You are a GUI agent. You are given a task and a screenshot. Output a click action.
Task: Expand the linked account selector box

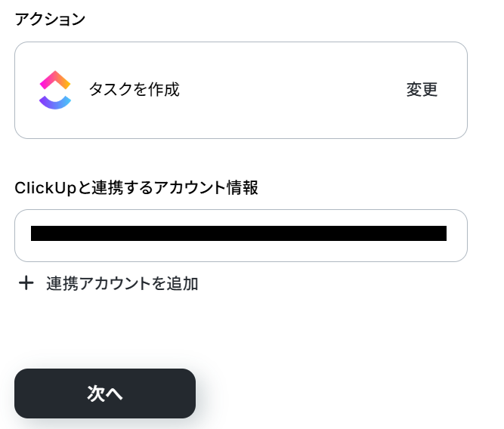pyautogui.click(x=240, y=236)
